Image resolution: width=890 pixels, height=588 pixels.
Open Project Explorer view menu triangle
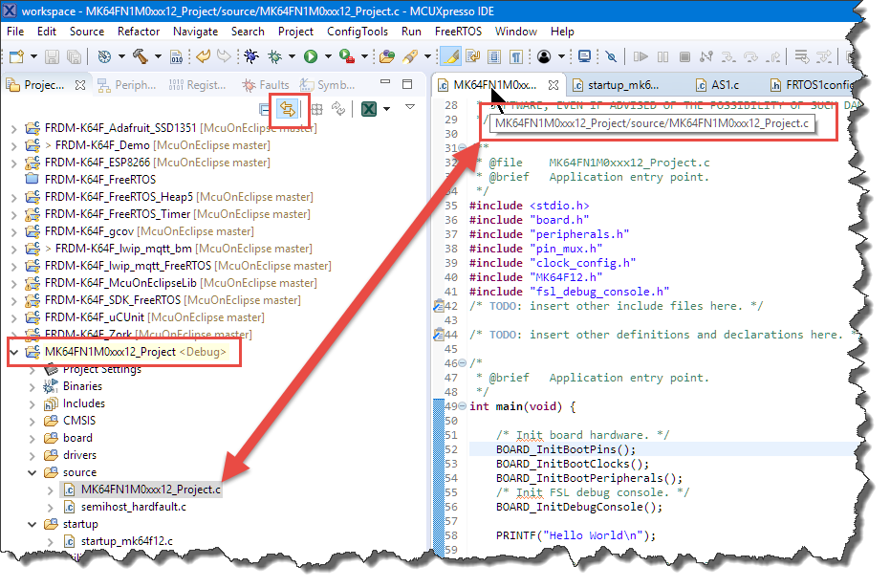(410, 108)
